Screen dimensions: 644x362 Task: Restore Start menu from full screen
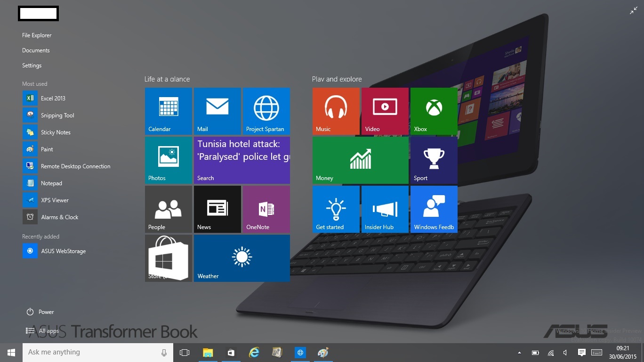[634, 11]
